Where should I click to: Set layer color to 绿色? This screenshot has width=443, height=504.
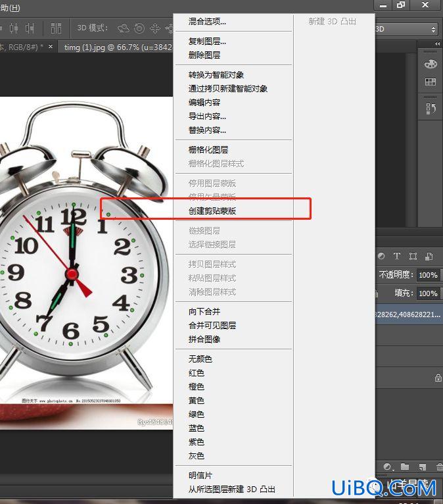233,415
